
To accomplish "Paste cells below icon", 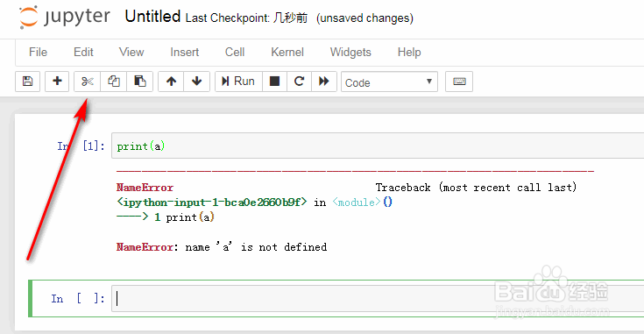I will 140,82.
